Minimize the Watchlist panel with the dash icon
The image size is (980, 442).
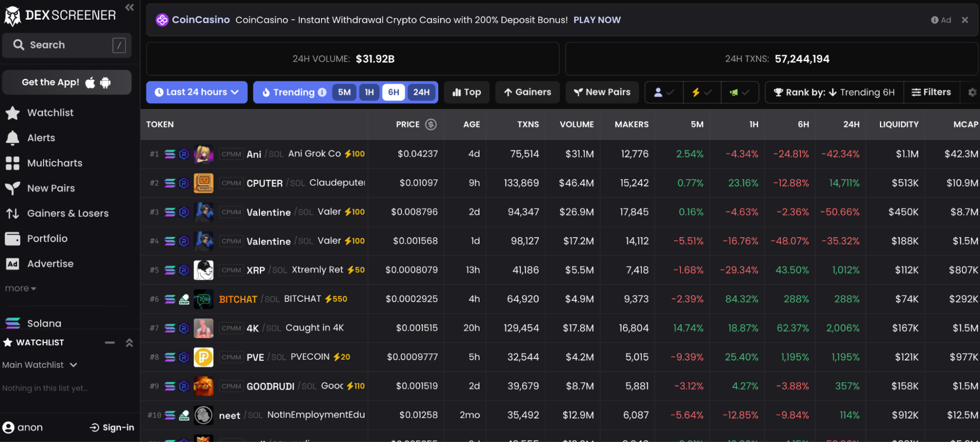coord(110,343)
